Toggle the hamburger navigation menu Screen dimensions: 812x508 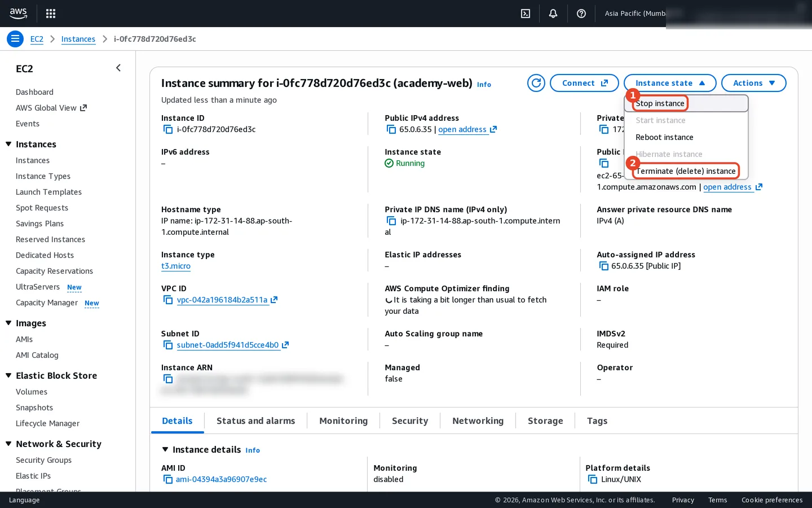(x=15, y=39)
